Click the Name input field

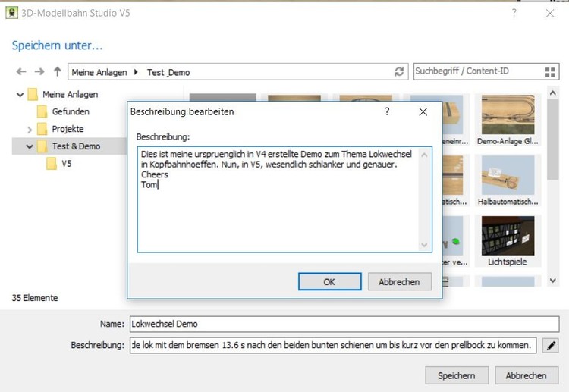[344, 324]
